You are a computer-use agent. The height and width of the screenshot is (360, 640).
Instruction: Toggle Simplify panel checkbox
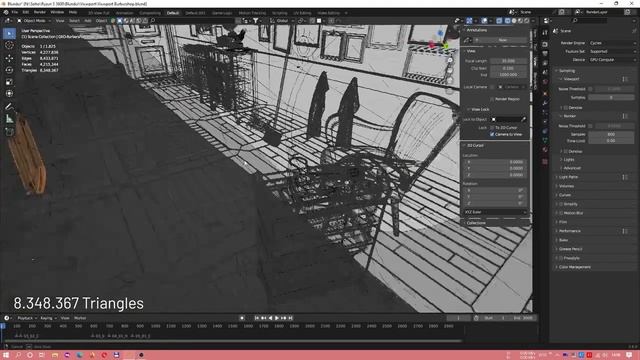561,204
